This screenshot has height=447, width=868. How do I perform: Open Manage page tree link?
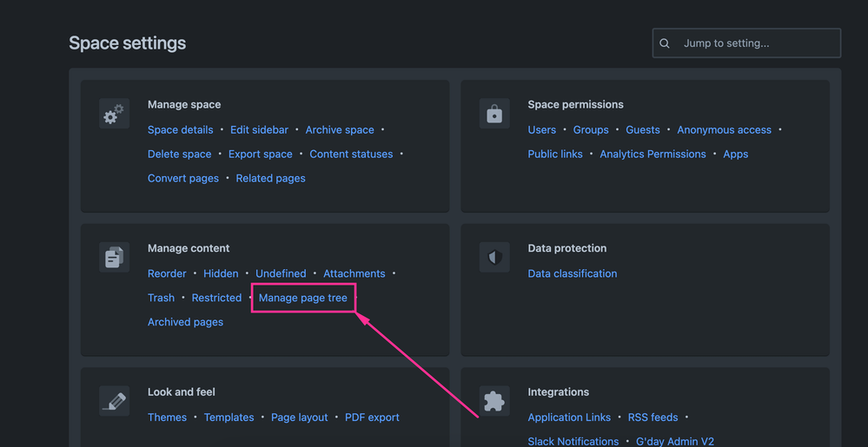(303, 299)
